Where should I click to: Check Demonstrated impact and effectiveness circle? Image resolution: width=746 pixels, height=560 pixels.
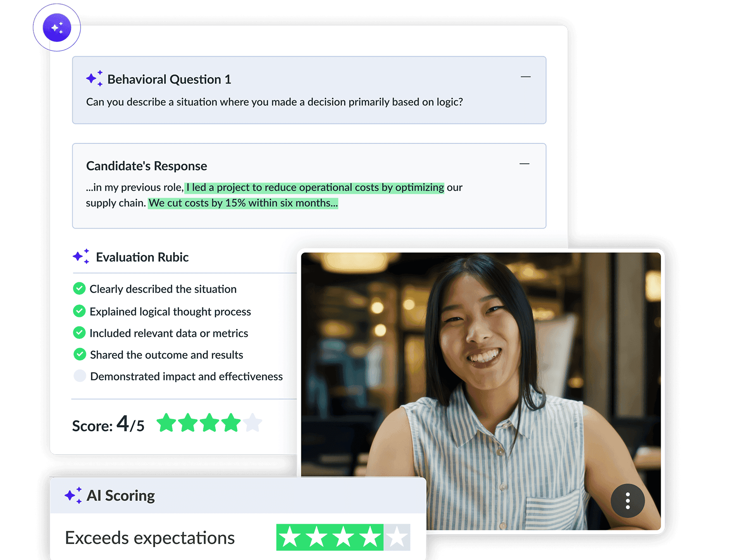click(80, 376)
